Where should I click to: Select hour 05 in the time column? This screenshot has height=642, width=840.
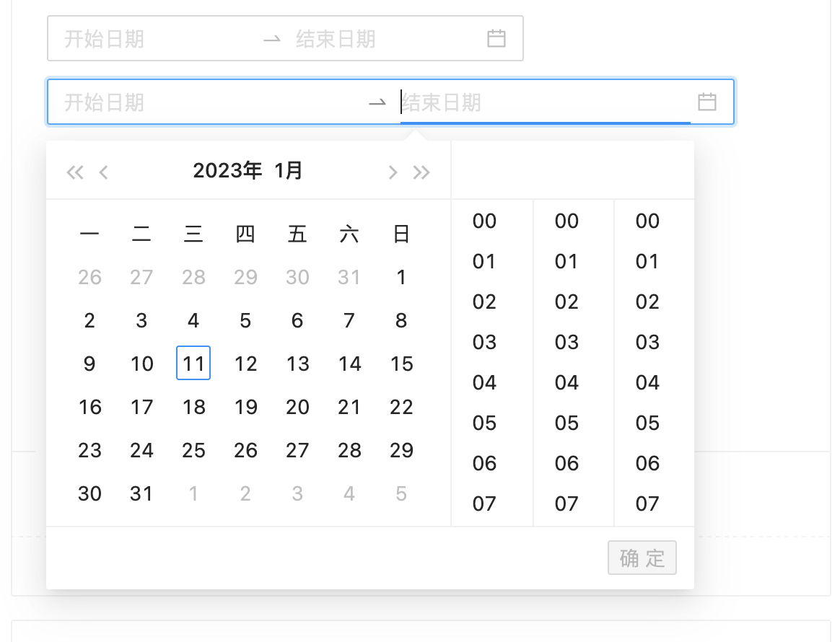[x=484, y=423]
